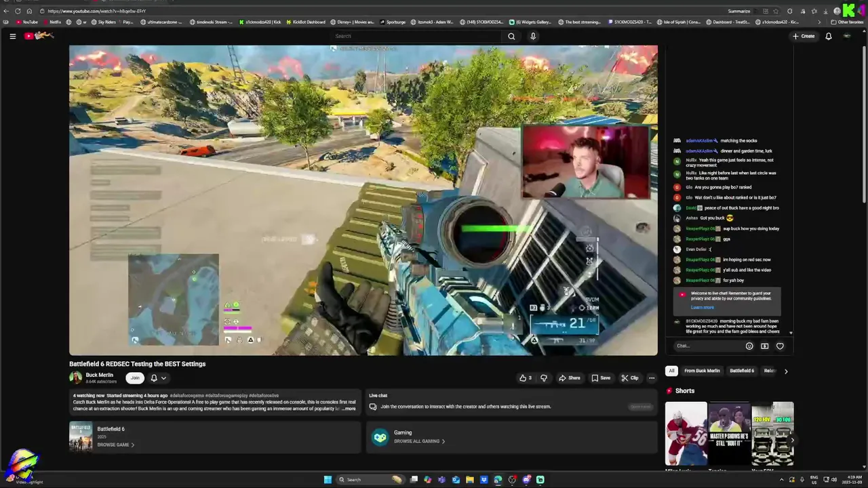Click the Battlefield 6 game thumbnail
This screenshot has height=488, width=868.
point(81,436)
